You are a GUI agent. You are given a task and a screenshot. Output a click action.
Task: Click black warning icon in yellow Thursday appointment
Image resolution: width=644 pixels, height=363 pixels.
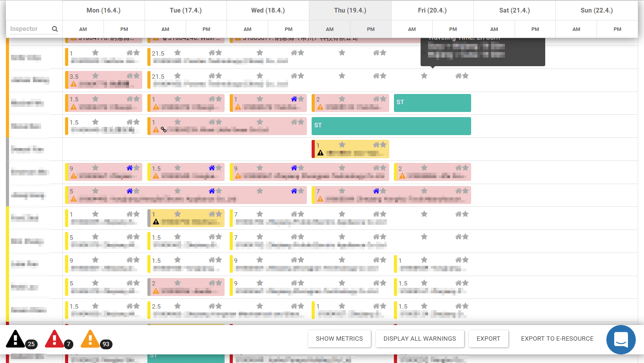pyautogui.click(x=320, y=153)
